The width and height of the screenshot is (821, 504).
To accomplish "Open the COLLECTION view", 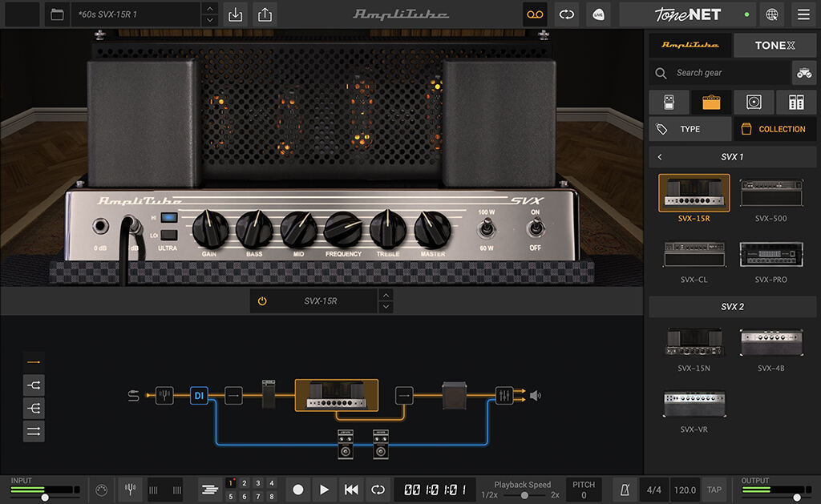I will (774, 128).
